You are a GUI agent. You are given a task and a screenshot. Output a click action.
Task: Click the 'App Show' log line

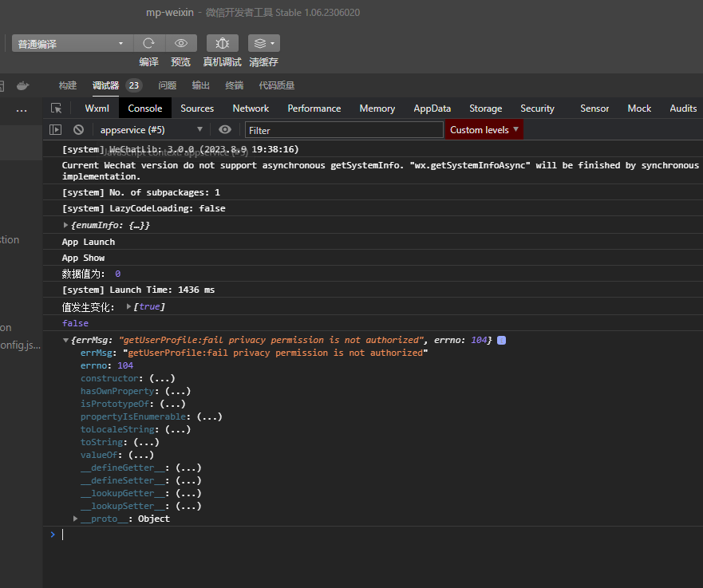(x=84, y=258)
